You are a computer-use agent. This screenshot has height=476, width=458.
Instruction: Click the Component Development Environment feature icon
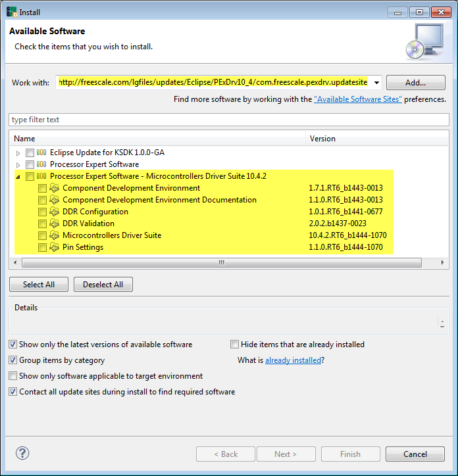pyautogui.click(x=55, y=188)
